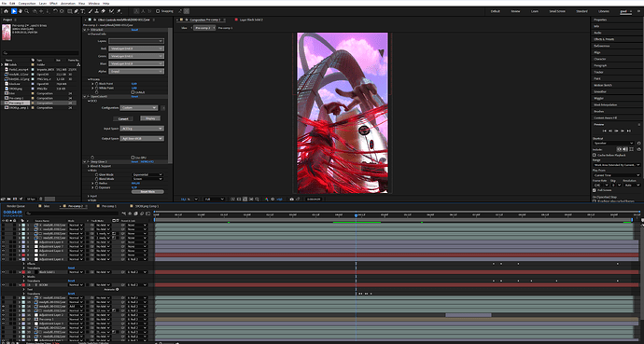Tick the Use GPU checkbox
Viewport: 644px width, 344px height.
tap(133, 158)
